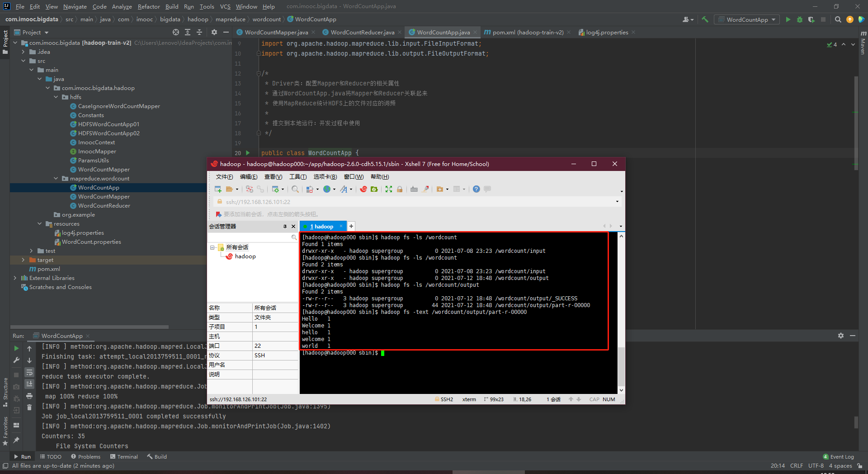The height and width of the screenshot is (474, 868).
Task: Select hadoop session in Xshell session tree
Action: click(x=245, y=256)
